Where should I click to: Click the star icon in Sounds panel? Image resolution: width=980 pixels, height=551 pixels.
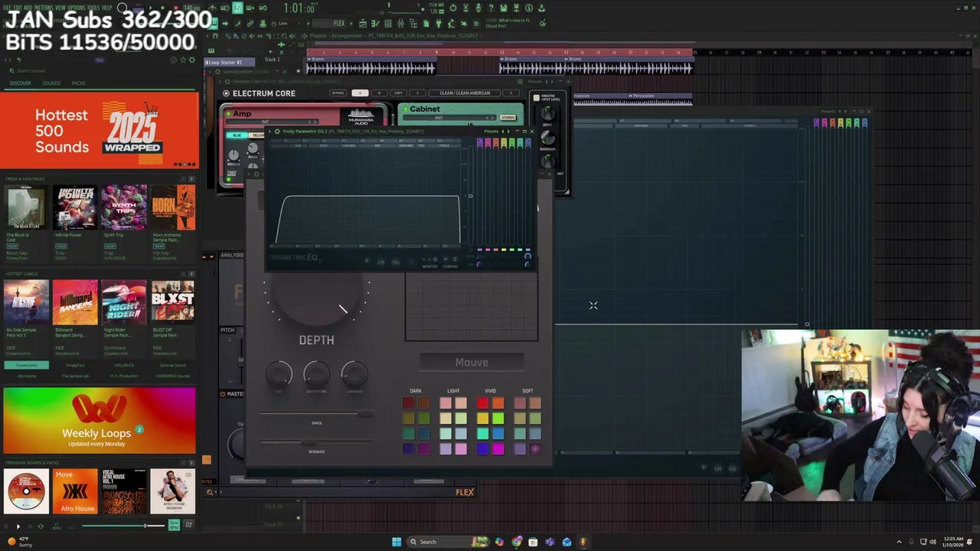point(183,60)
